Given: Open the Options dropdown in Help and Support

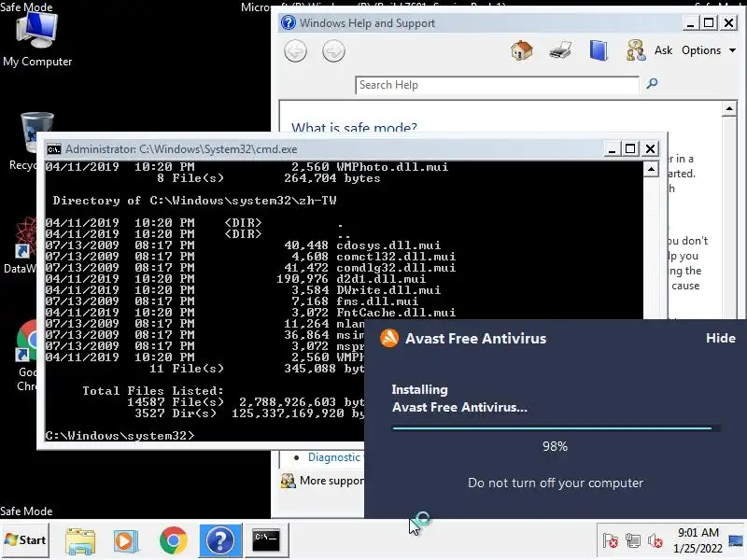Looking at the screenshot, I should click(x=709, y=50).
